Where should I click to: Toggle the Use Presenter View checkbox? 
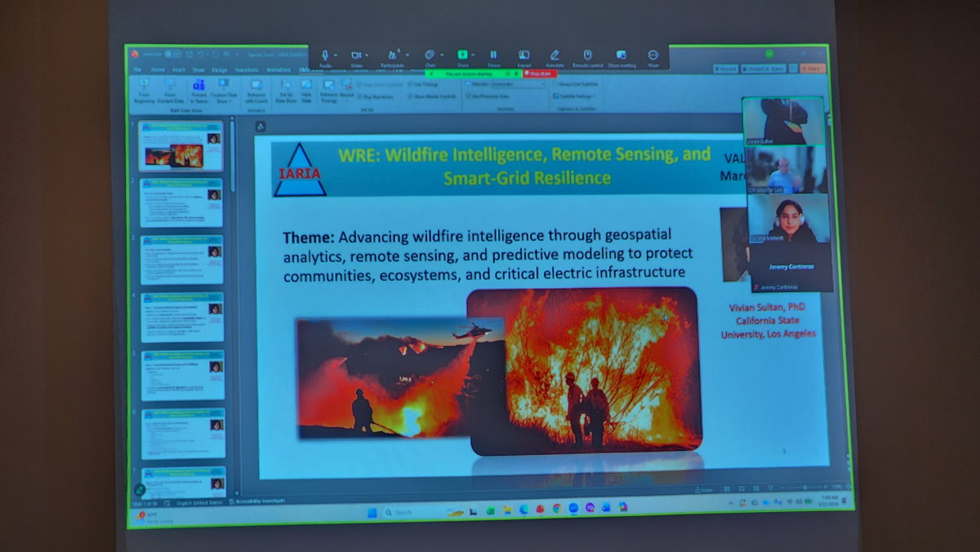coord(468,96)
